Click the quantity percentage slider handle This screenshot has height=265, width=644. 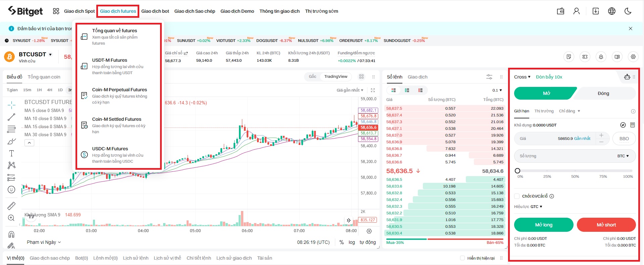(517, 171)
